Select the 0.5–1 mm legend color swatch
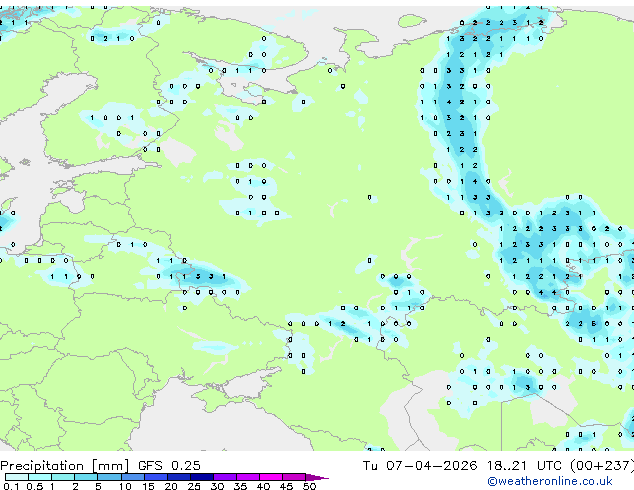 tap(40, 477)
